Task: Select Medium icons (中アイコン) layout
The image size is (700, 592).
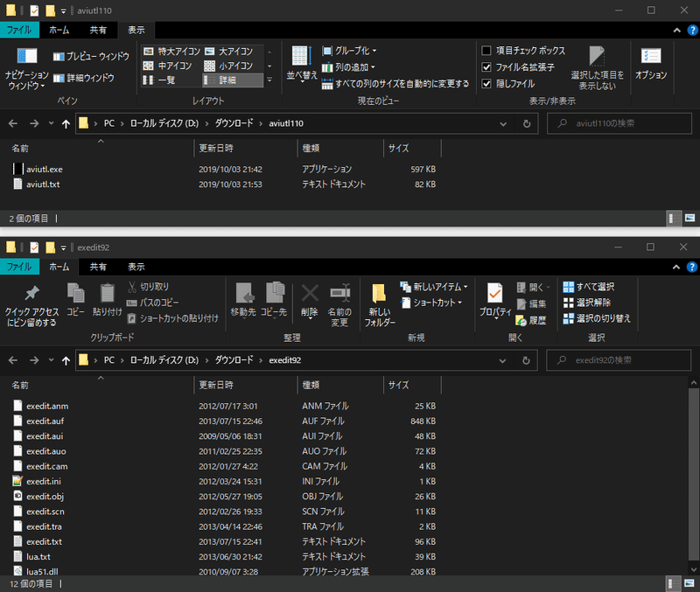Action: point(167,66)
